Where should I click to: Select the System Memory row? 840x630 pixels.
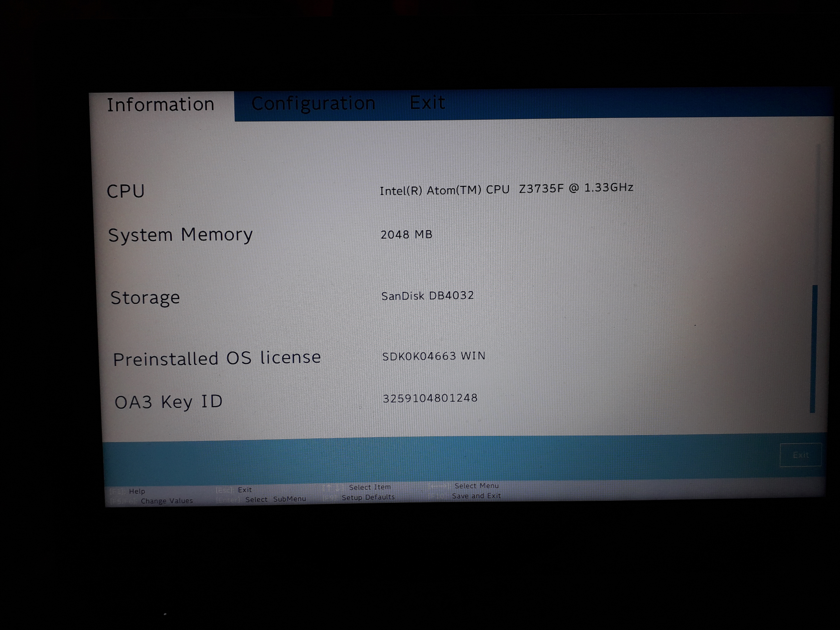click(x=180, y=235)
